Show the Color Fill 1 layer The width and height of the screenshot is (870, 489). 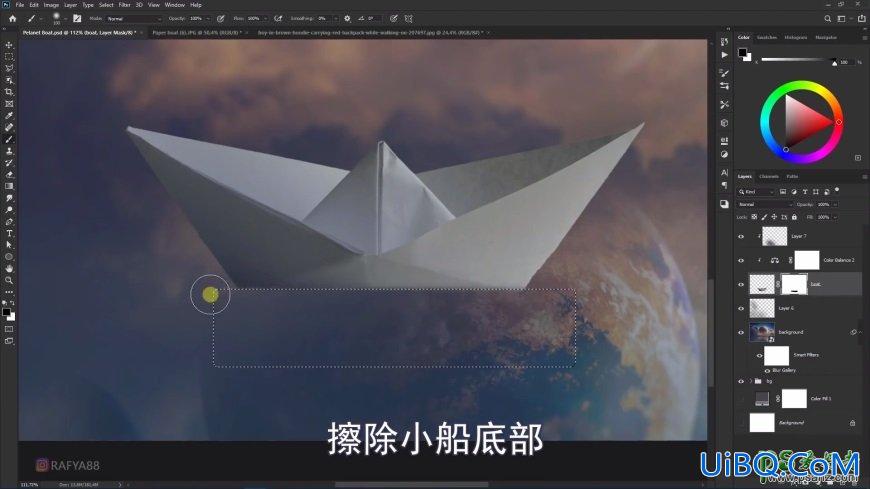point(741,399)
